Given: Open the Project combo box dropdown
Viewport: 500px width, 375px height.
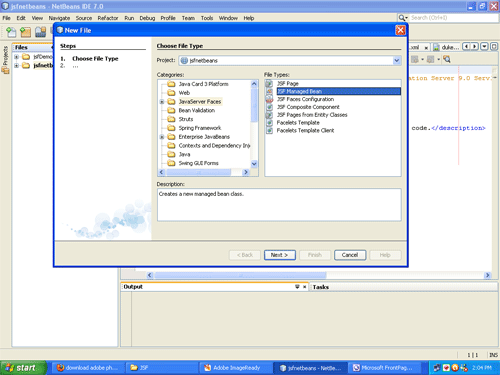Looking at the screenshot, I should [396, 60].
